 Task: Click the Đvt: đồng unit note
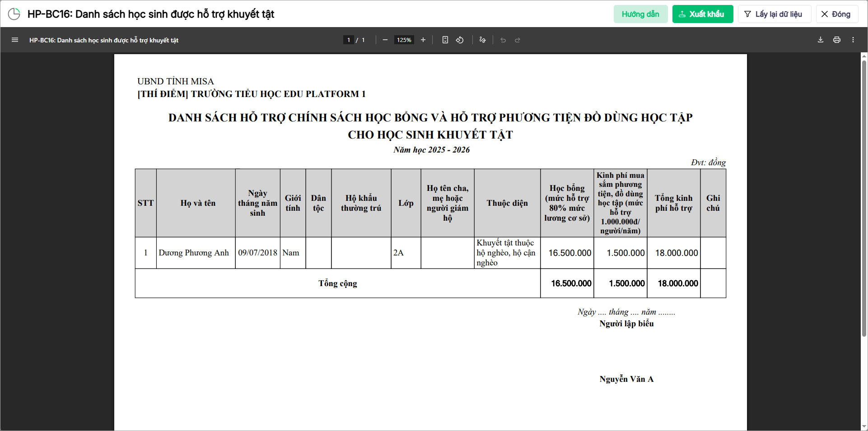click(708, 162)
